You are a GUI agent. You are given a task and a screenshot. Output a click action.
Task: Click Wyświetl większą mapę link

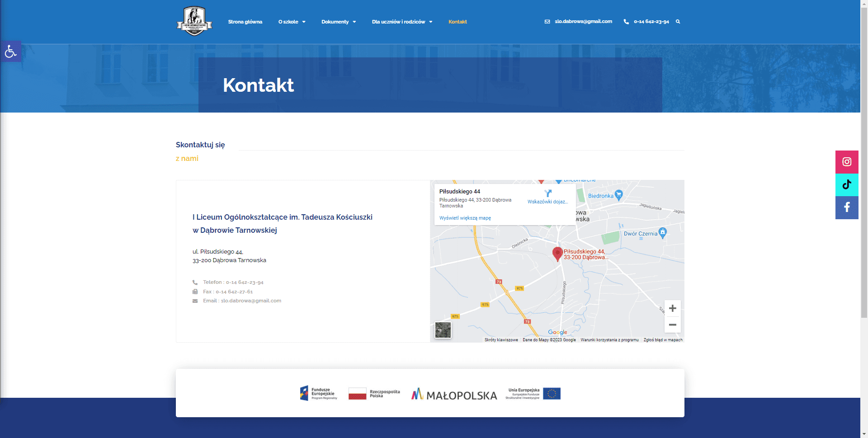[465, 218]
